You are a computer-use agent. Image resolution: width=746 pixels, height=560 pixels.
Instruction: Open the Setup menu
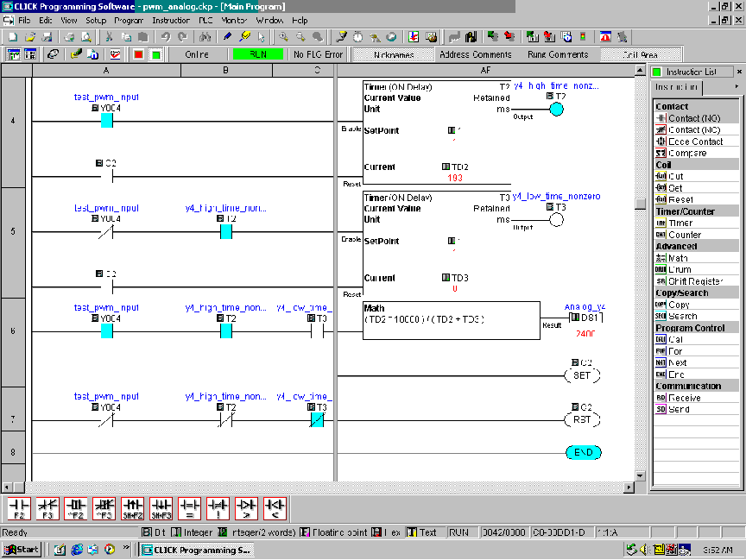[96, 21]
